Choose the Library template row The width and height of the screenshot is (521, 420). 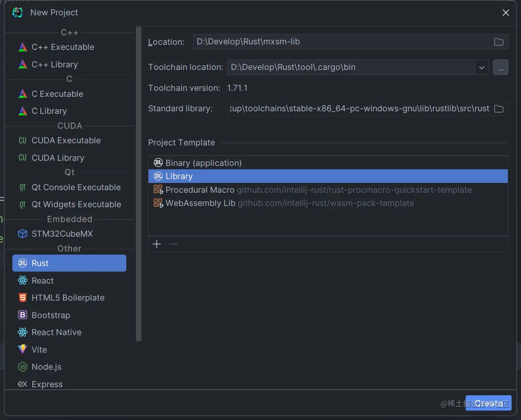click(328, 176)
